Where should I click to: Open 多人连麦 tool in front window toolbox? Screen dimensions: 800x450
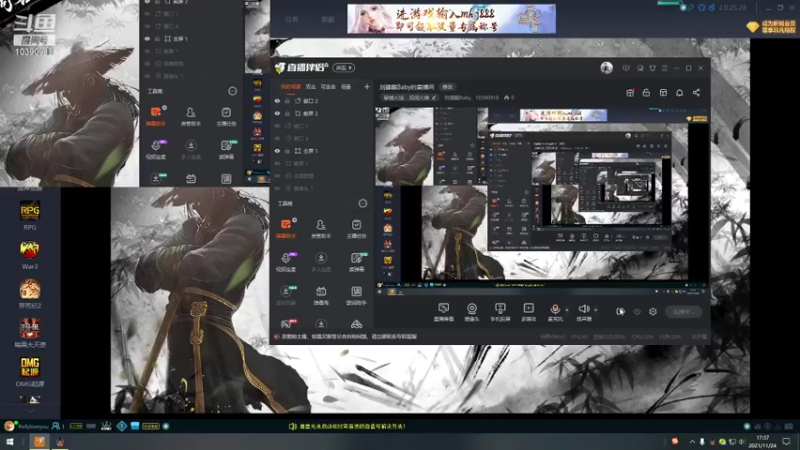320,262
